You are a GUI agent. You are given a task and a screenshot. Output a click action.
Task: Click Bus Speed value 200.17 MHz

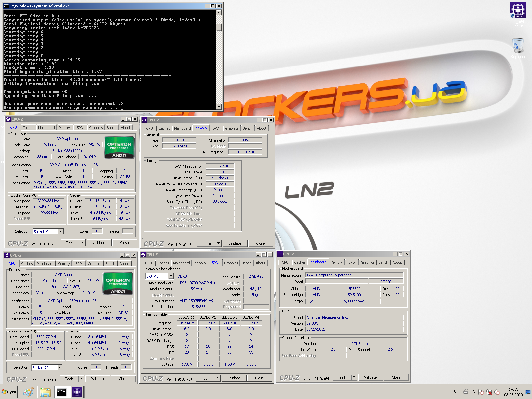(x=47, y=349)
